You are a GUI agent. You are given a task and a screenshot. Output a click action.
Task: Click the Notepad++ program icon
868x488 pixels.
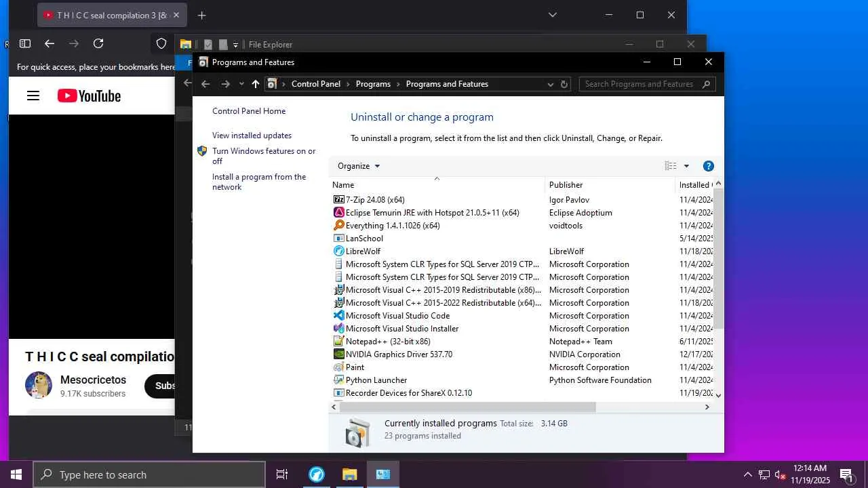click(339, 342)
